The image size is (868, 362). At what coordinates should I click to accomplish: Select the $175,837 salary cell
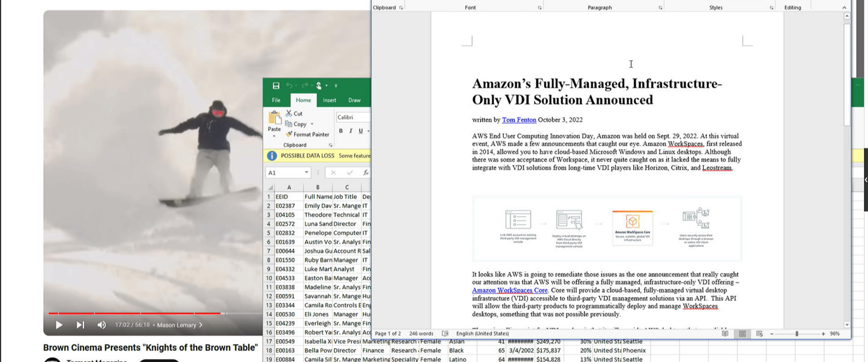[x=548, y=351]
